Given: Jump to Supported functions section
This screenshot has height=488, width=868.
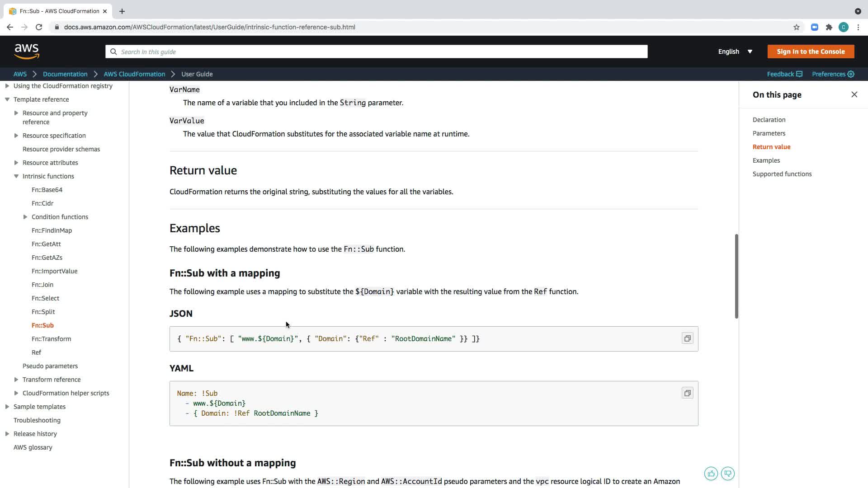Looking at the screenshot, I should (x=782, y=174).
